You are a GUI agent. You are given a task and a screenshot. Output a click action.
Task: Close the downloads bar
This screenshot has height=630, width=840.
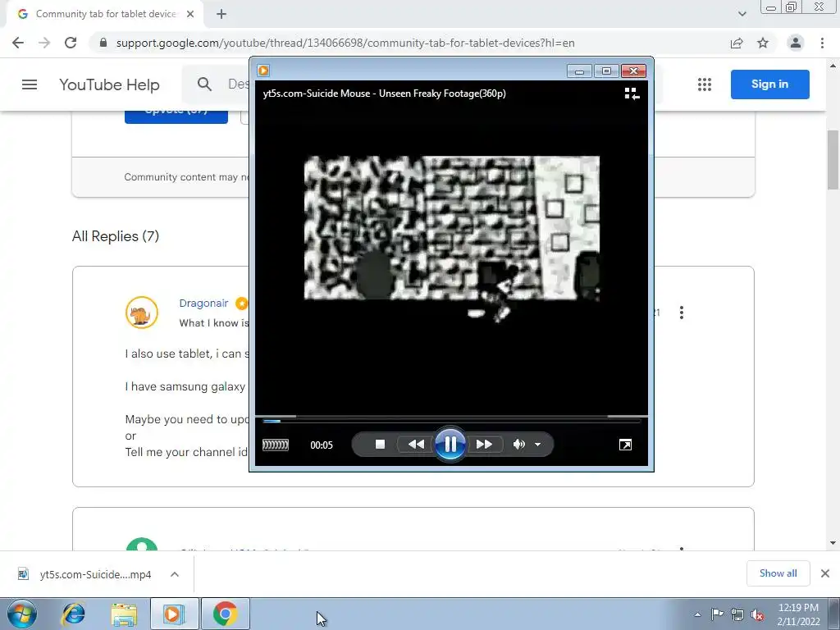[x=825, y=573]
